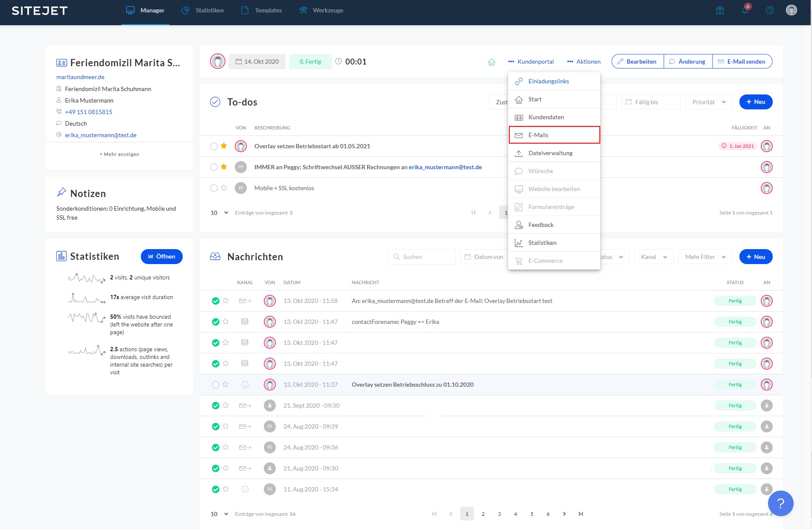The image size is (812, 529).
Task: Select Einladungslinks menu entry
Action: coord(554,81)
